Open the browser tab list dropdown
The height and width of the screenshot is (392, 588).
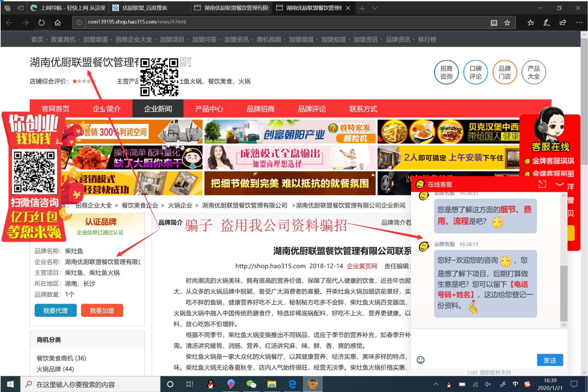[x=375, y=8]
